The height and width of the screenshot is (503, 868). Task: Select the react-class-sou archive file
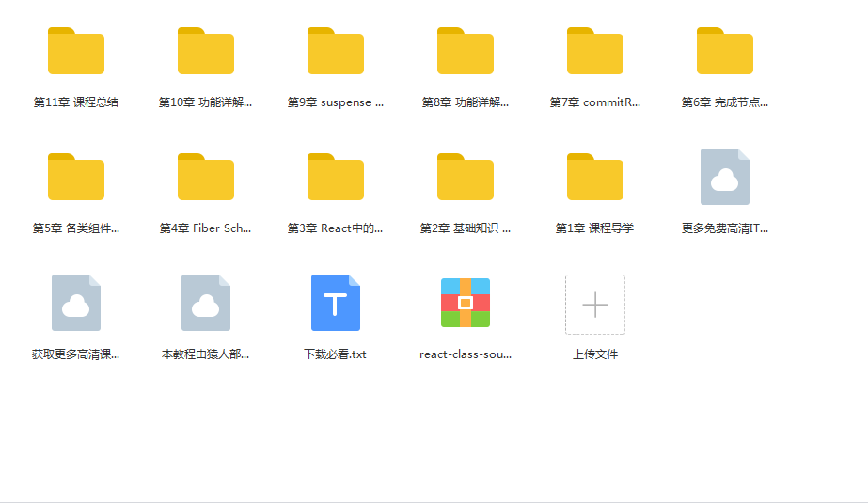pos(466,303)
